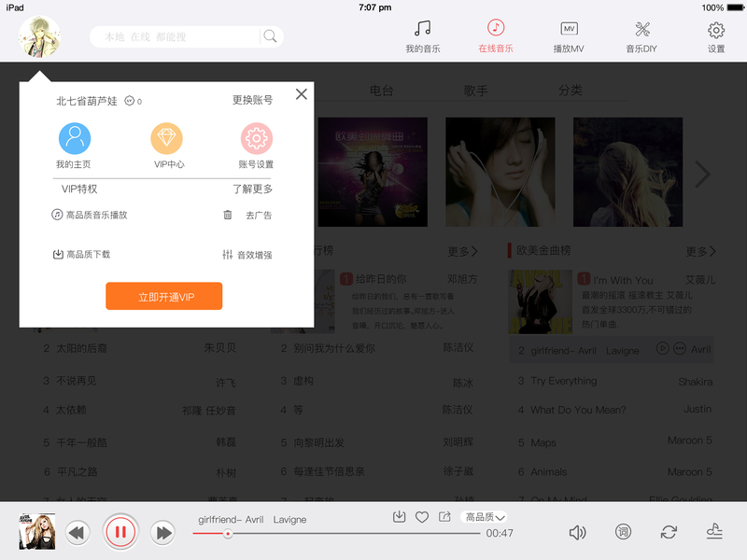The image size is (747, 560).
Task: Open blonde hair banner thumbnail
Action: 627,172
